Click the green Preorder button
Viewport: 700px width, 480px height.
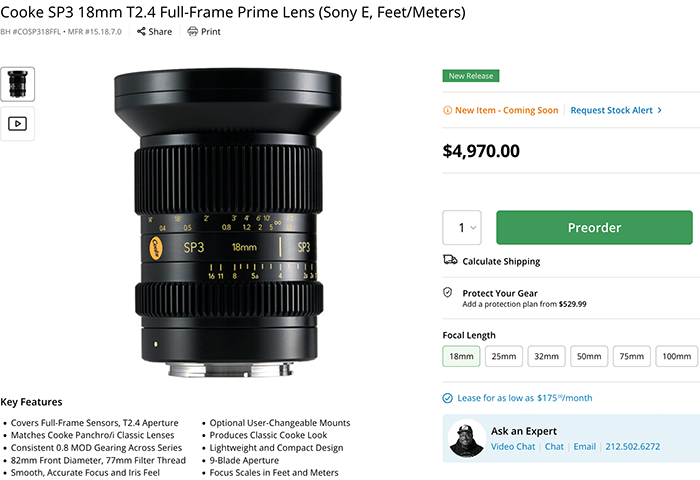click(x=594, y=228)
